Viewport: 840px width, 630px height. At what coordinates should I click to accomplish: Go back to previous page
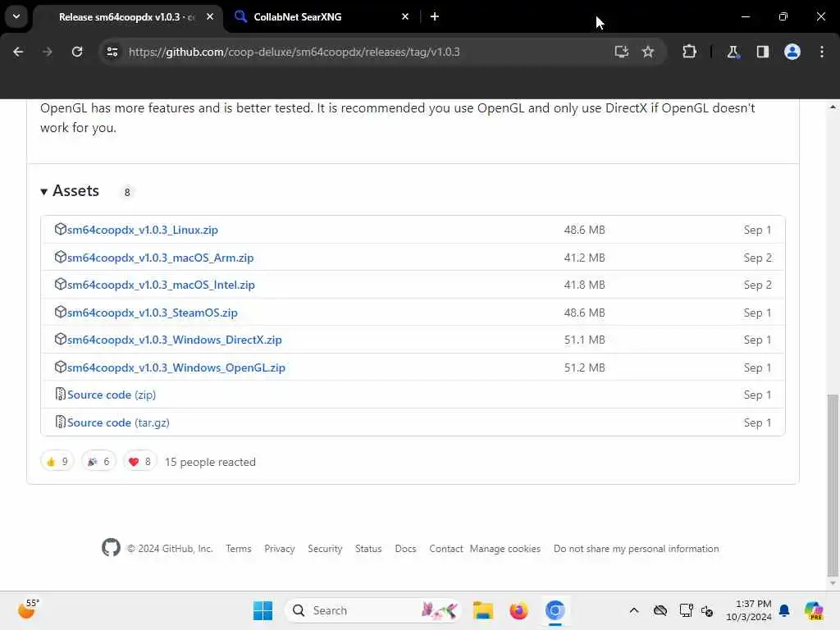[x=18, y=52]
